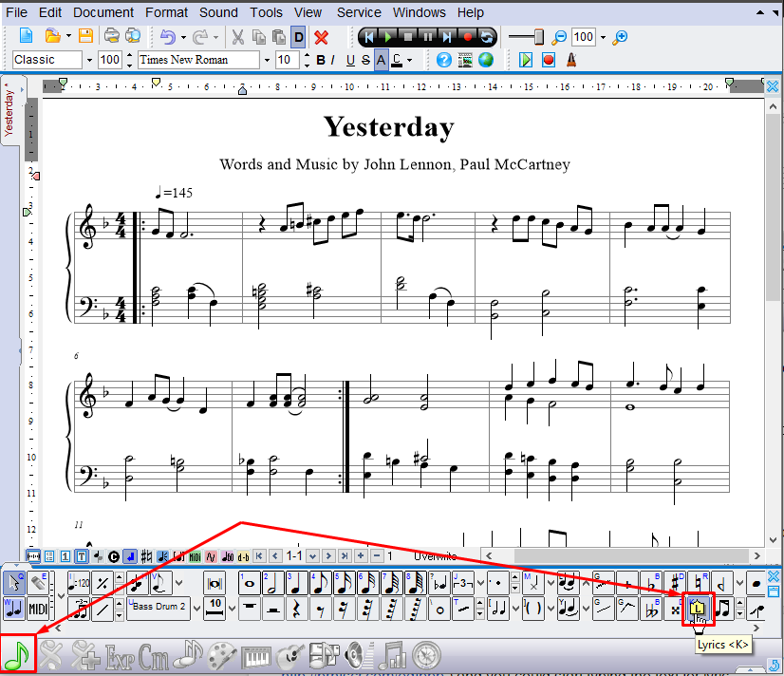Click the print icon

point(111,36)
